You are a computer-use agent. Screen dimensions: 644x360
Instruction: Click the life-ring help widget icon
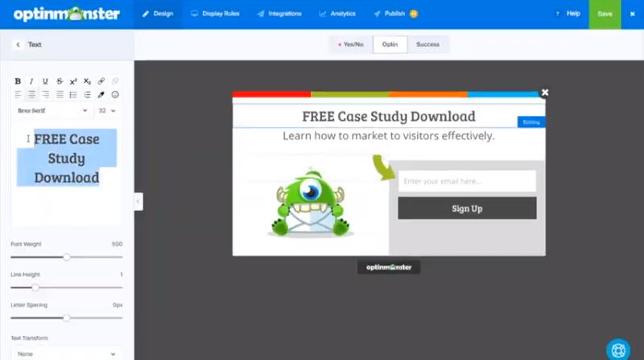click(617, 350)
